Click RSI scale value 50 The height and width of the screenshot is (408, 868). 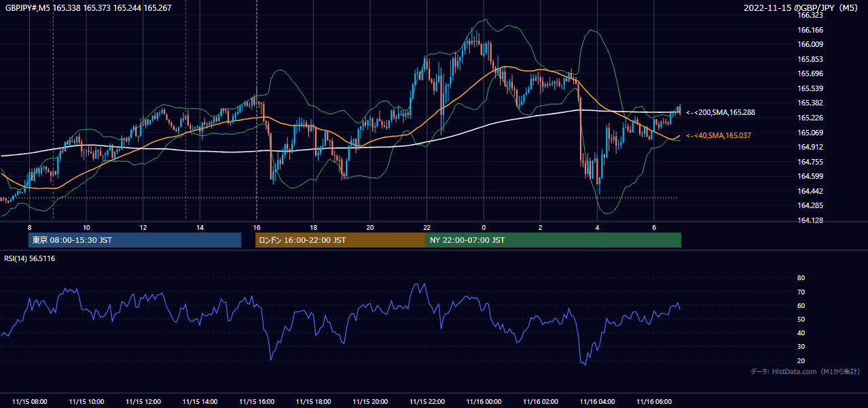pos(801,319)
